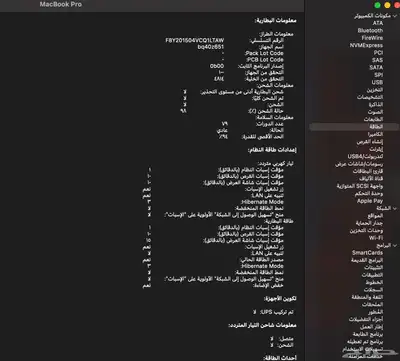Open المطور developer sidebar item
The image size is (400, 361).
point(376,312)
